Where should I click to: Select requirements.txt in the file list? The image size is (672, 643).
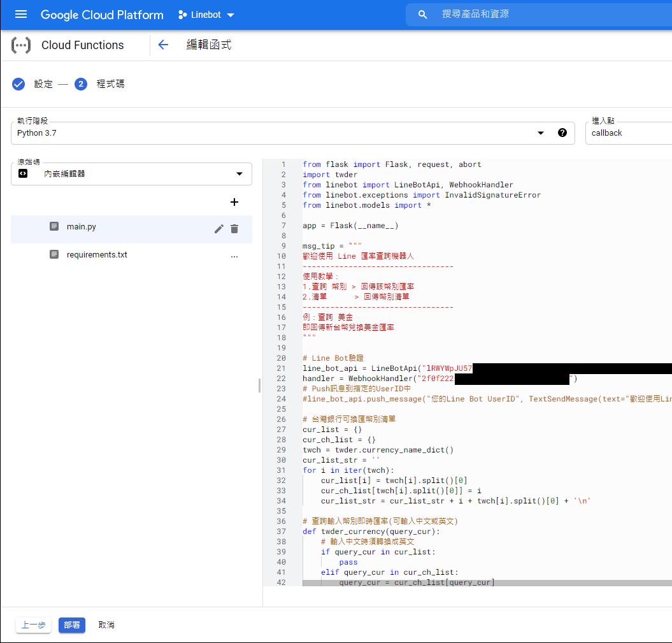[131, 255]
